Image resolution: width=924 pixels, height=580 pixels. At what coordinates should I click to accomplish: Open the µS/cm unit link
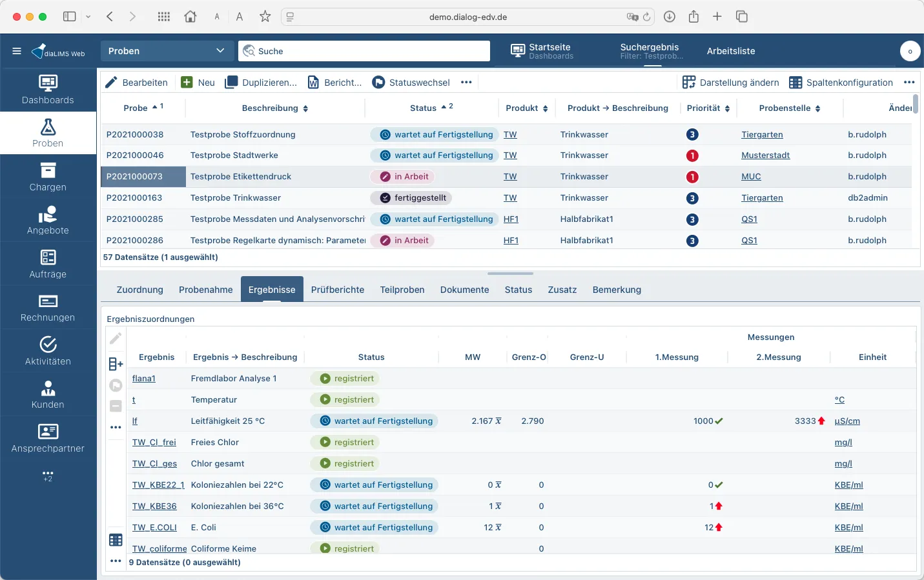(x=847, y=421)
